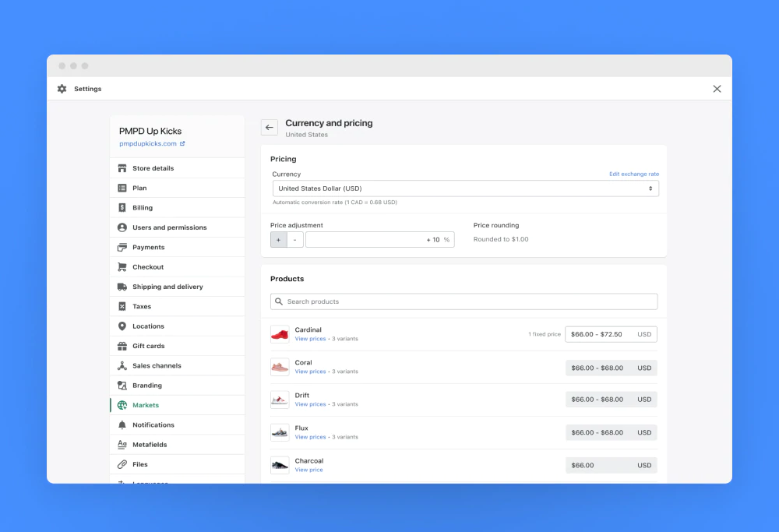This screenshot has width=779, height=532.
Task: Close the Settings panel with X
Action: pos(717,89)
